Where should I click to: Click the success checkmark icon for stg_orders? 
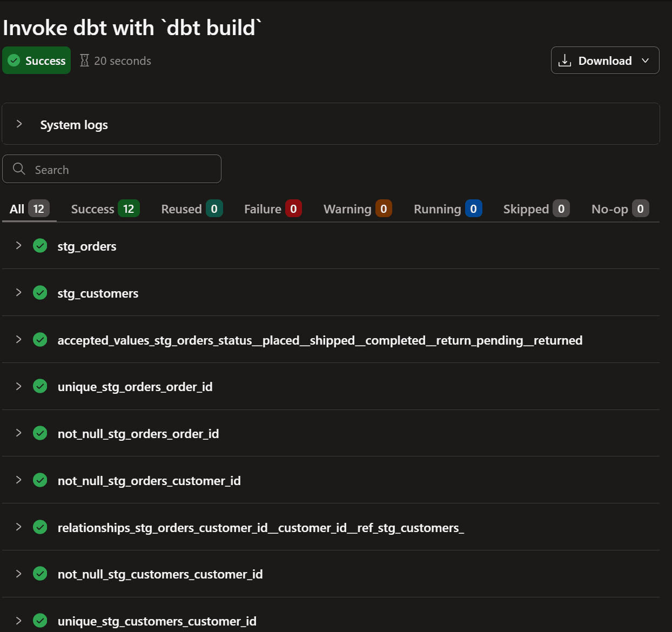tap(40, 246)
